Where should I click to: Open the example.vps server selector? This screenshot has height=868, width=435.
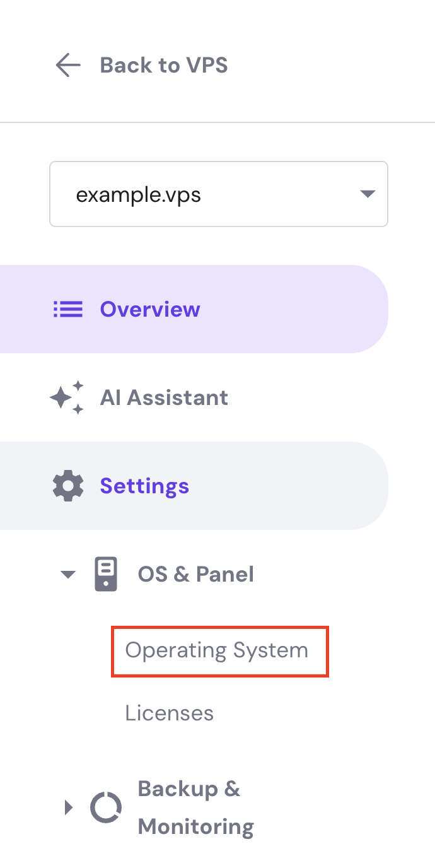[x=218, y=194]
